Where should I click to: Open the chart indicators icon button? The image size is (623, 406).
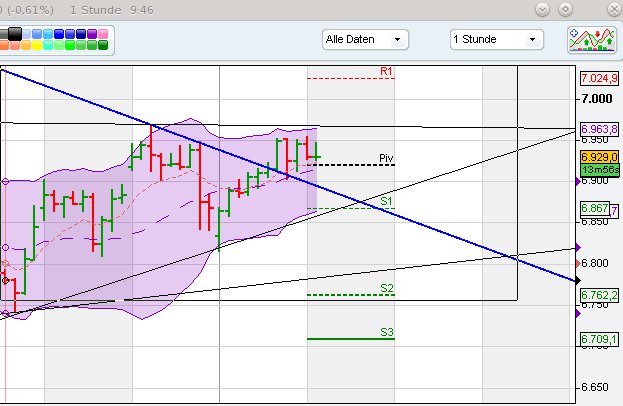click(592, 40)
